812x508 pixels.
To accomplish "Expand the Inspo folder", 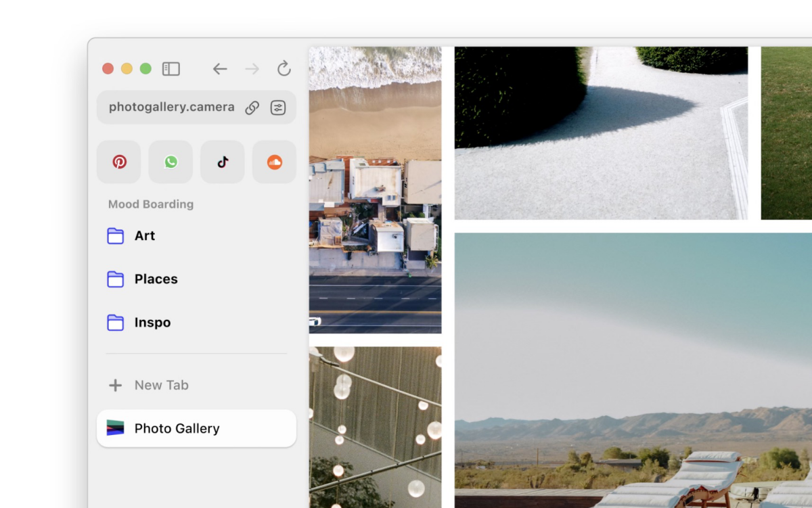I will [196, 323].
